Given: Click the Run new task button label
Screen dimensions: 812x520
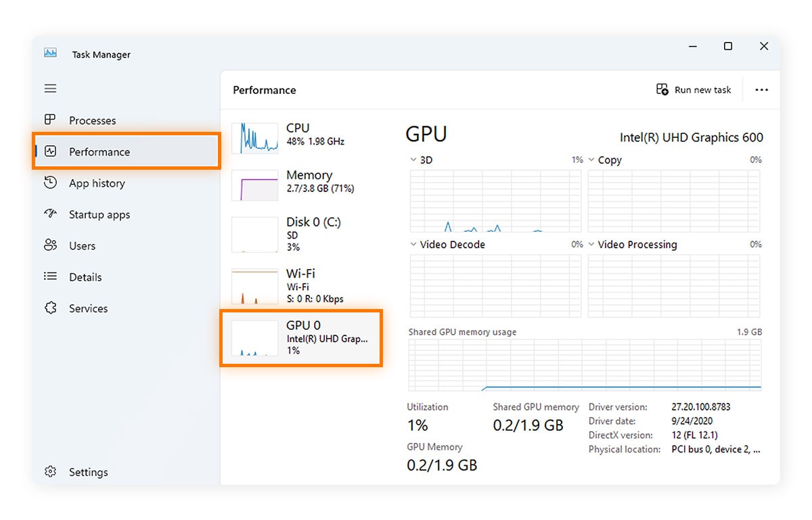Looking at the screenshot, I should tap(703, 90).
